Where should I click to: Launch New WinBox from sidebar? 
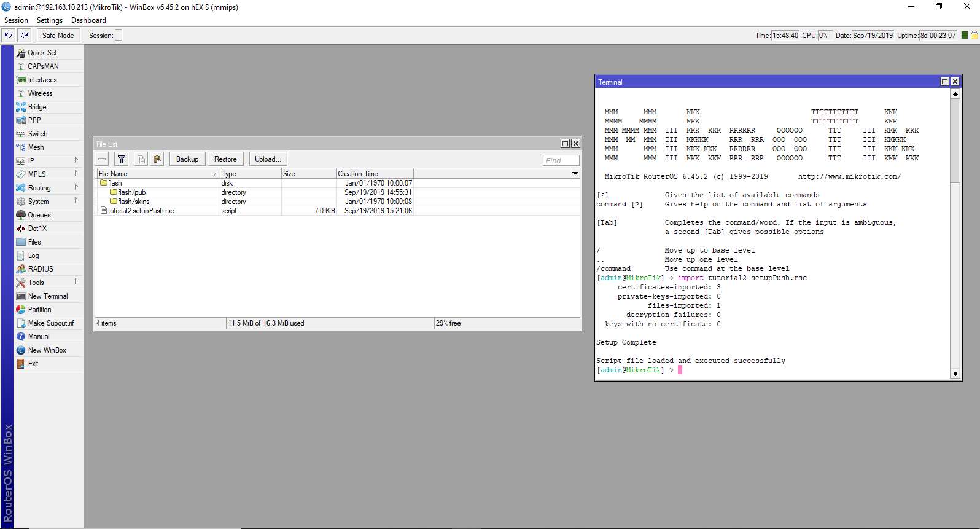(x=49, y=350)
